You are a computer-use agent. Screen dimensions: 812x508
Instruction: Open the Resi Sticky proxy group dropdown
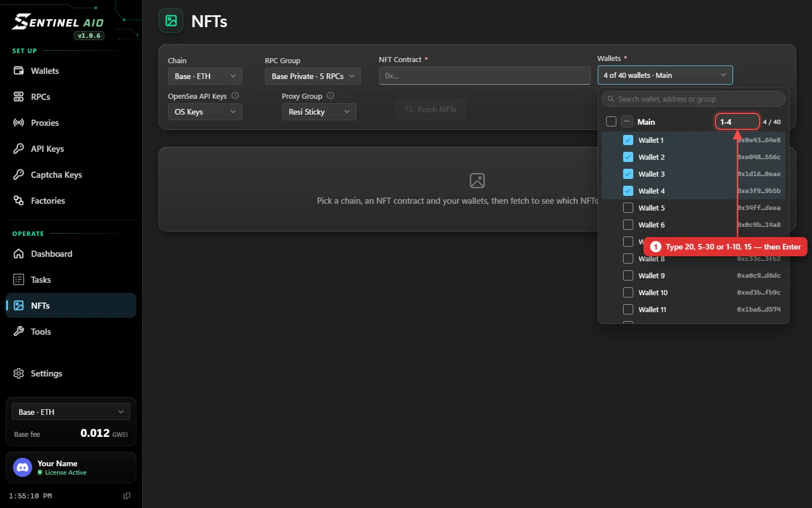click(x=319, y=112)
